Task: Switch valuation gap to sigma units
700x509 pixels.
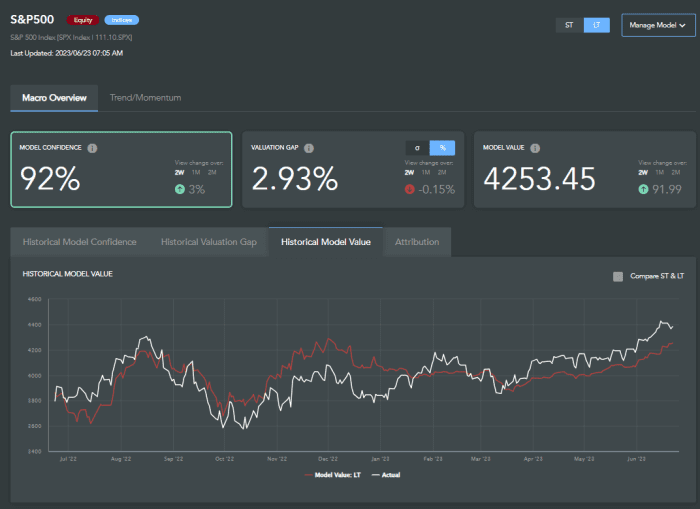Action: (417, 148)
